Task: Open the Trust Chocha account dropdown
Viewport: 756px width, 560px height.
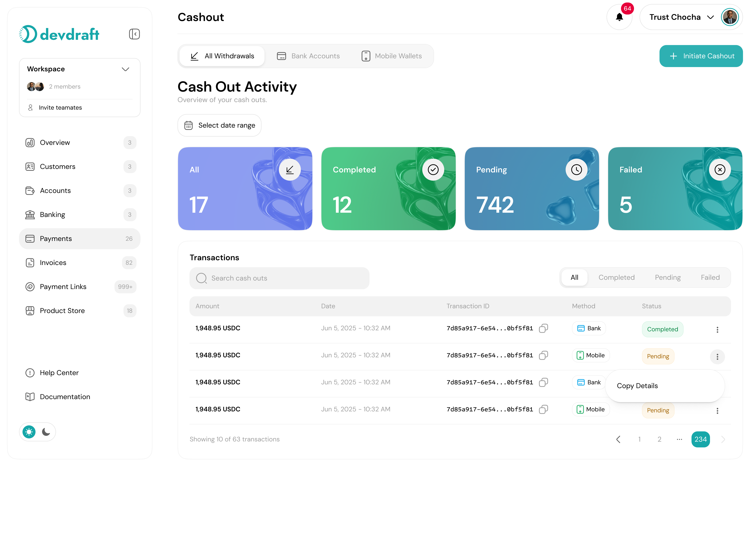Action: (711, 17)
